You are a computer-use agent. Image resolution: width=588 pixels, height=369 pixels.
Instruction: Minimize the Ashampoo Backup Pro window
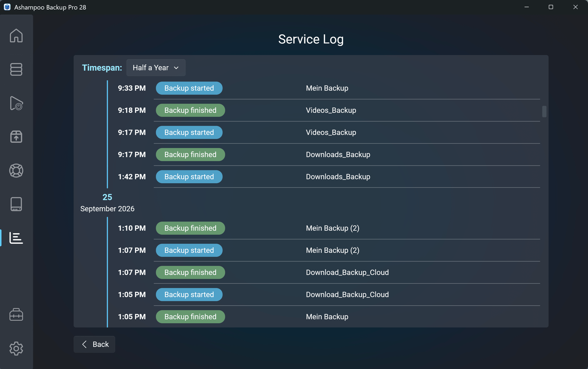pos(526,7)
